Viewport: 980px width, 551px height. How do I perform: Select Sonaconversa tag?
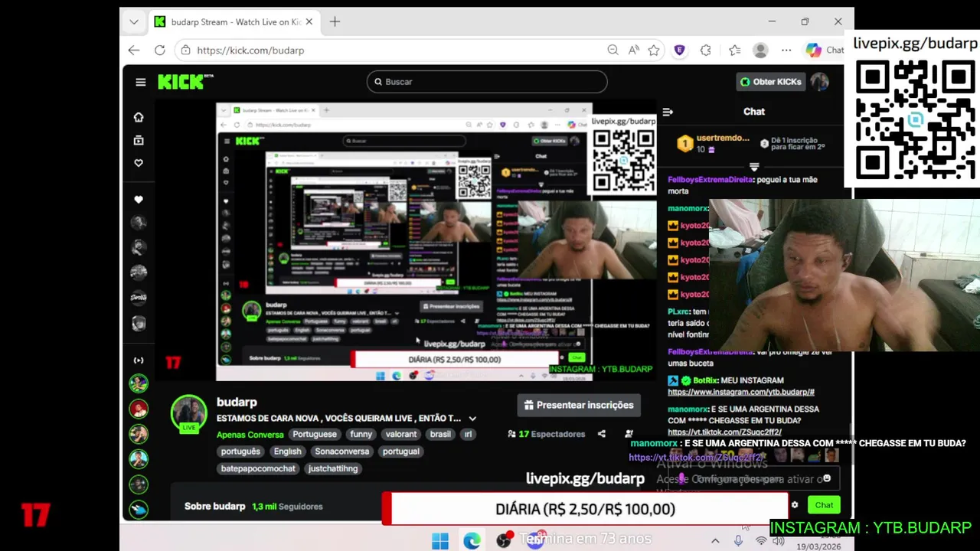pos(342,452)
